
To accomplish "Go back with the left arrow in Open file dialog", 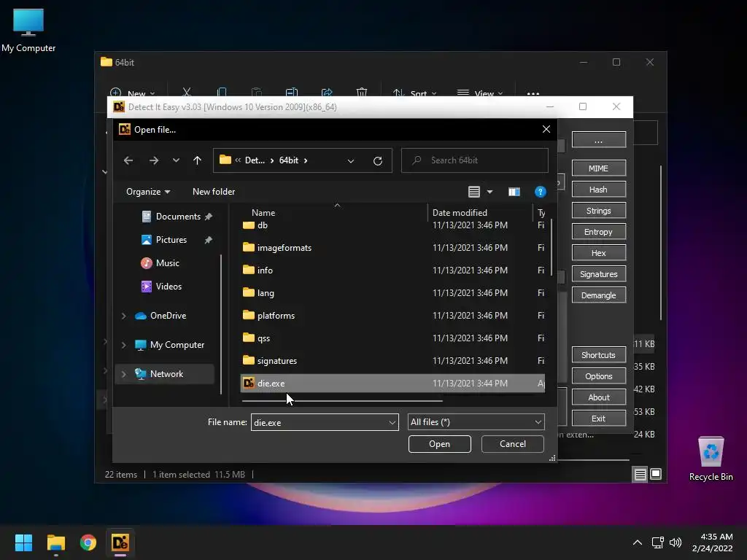I will [x=128, y=160].
